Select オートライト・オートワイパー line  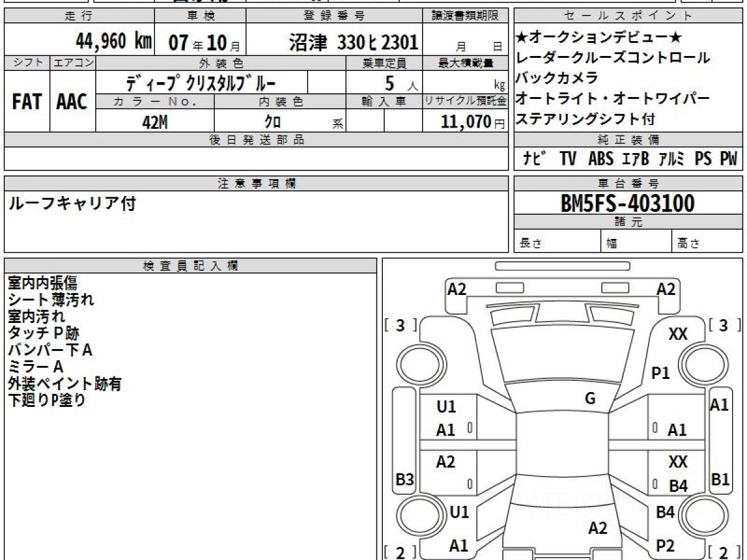pyautogui.click(x=613, y=98)
